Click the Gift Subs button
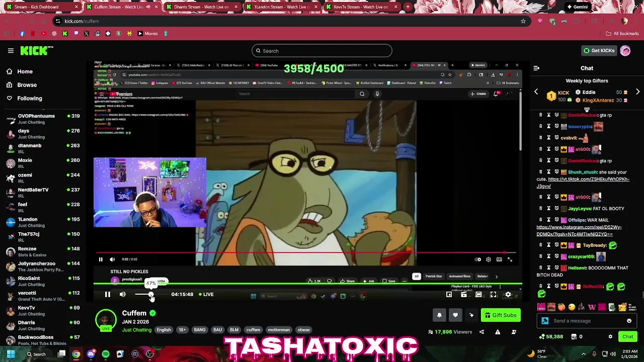644x362 pixels. point(501,315)
